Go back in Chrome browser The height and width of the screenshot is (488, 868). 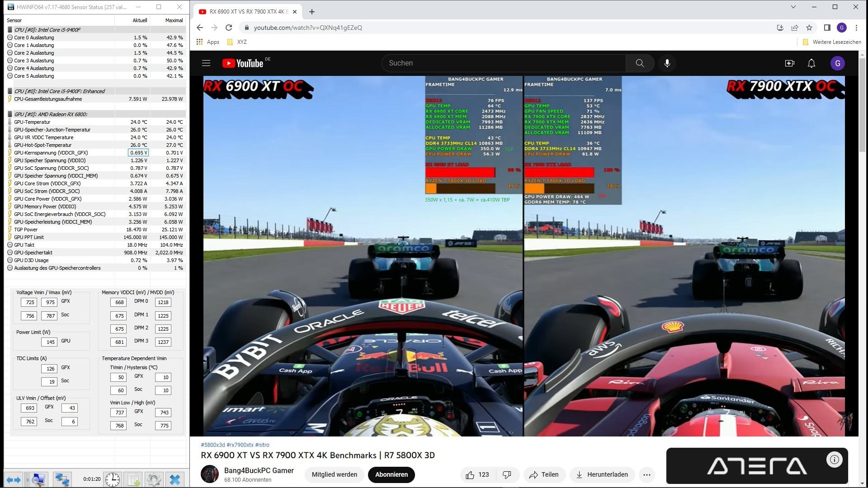(x=200, y=28)
